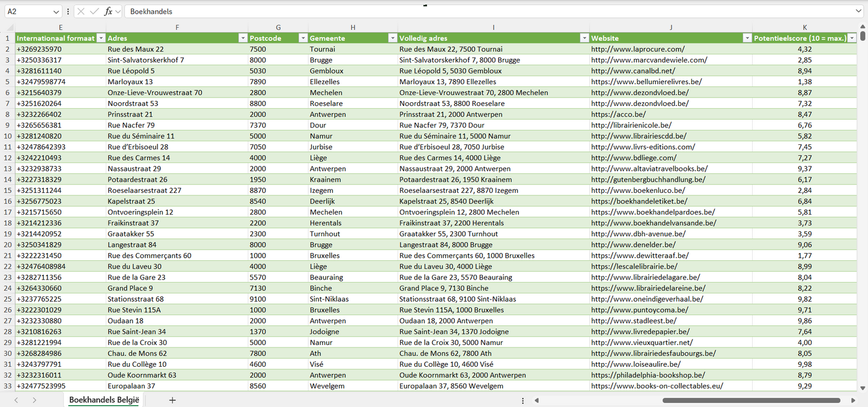Open the Gemeente filter dropdown
Viewport: 868px width, 407px height.
pos(392,38)
